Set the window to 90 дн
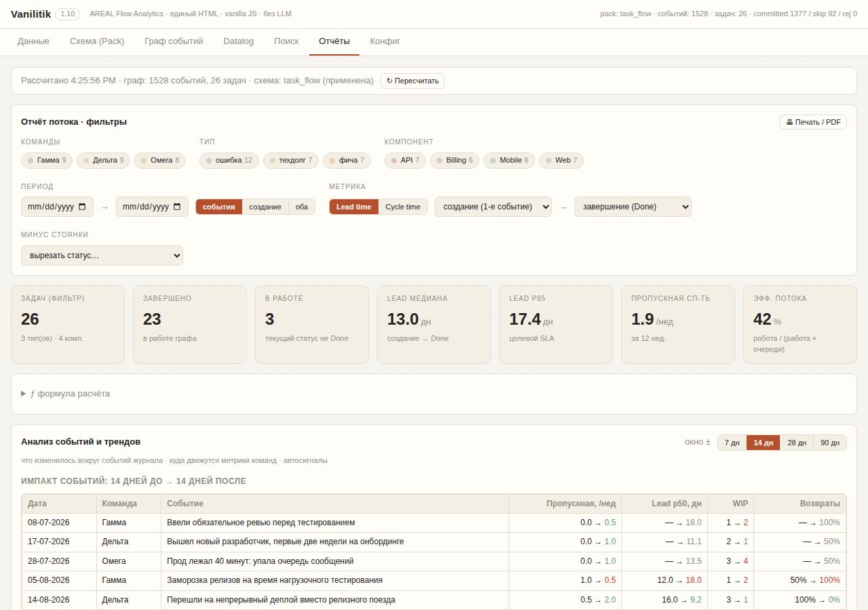This screenshot has height=610, width=868. [830, 443]
